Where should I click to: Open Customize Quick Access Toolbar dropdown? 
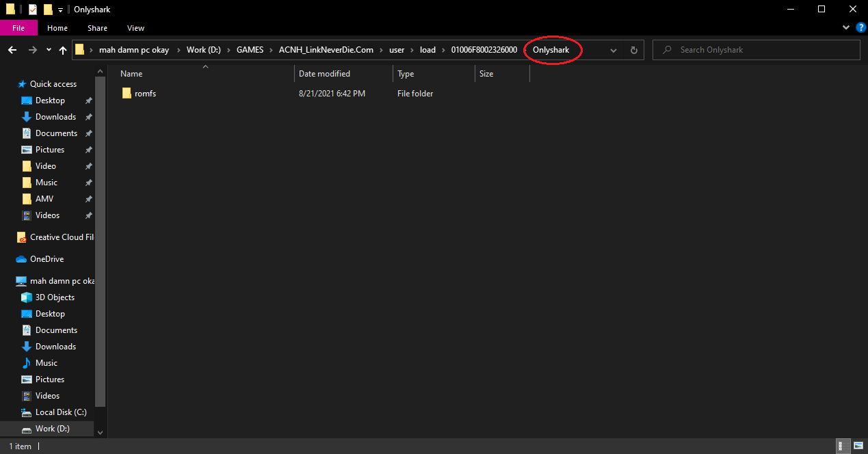(x=60, y=10)
